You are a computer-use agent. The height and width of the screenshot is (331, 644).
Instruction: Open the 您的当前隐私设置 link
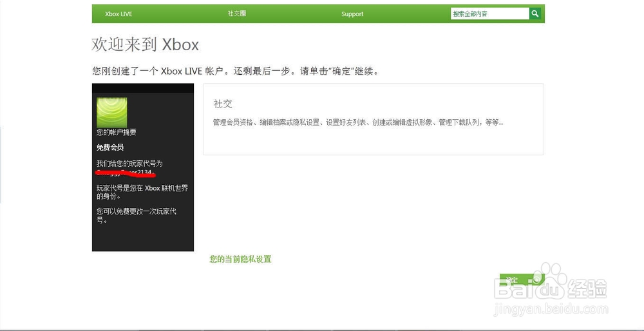point(240,259)
